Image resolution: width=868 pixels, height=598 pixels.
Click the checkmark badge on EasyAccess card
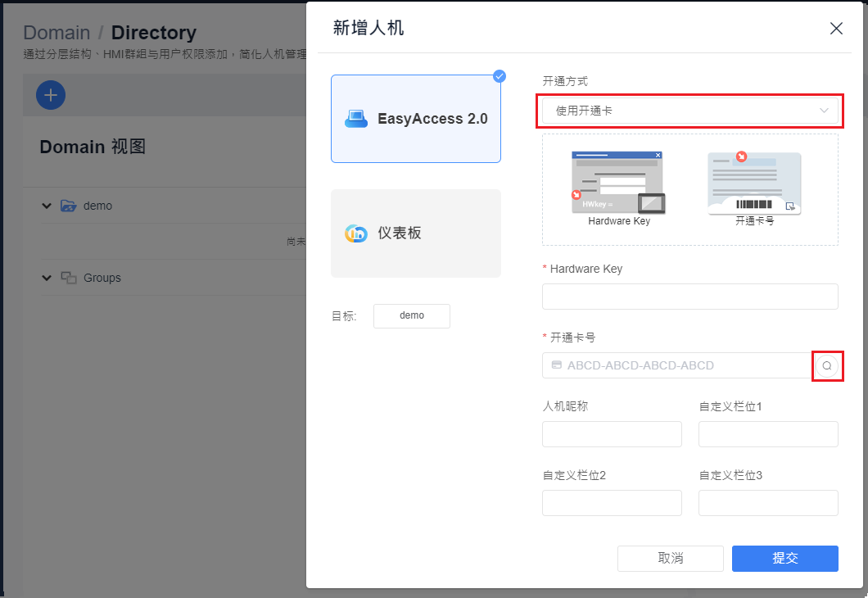pyautogui.click(x=500, y=76)
